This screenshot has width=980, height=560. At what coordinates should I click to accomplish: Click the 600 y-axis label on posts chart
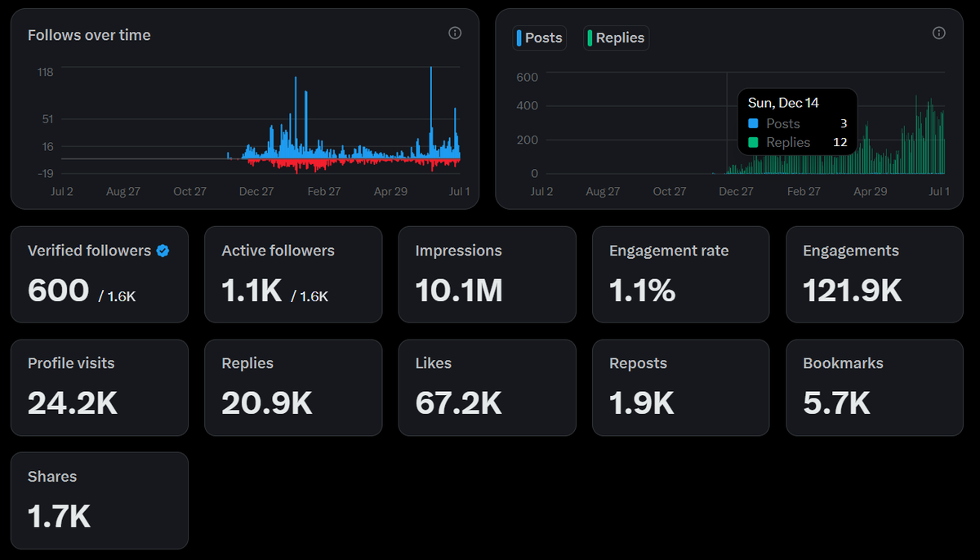tap(528, 77)
